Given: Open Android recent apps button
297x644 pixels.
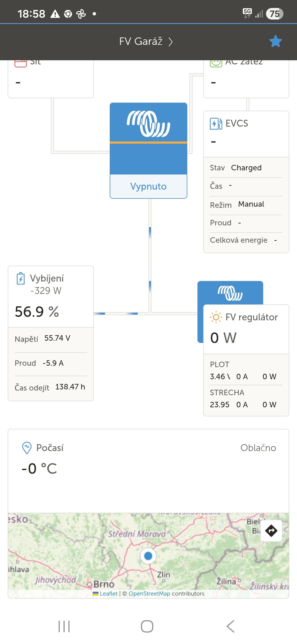Looking at the screenshot, I should pos(64,626).
